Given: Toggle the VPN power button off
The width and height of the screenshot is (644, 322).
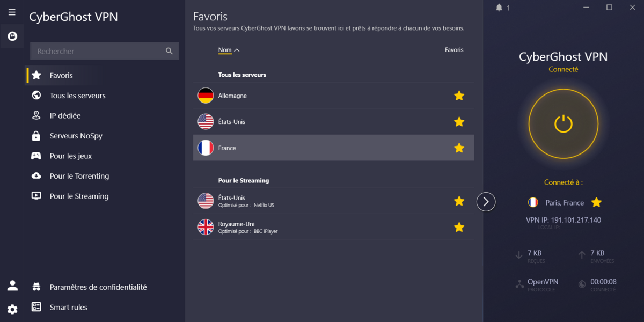Looking at the screenshot, I should 563,124.
